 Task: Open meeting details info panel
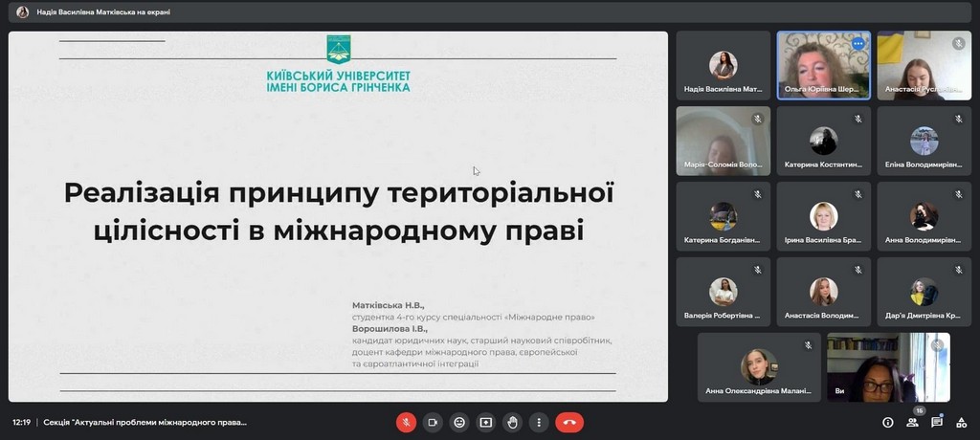[x=888, y=422]
